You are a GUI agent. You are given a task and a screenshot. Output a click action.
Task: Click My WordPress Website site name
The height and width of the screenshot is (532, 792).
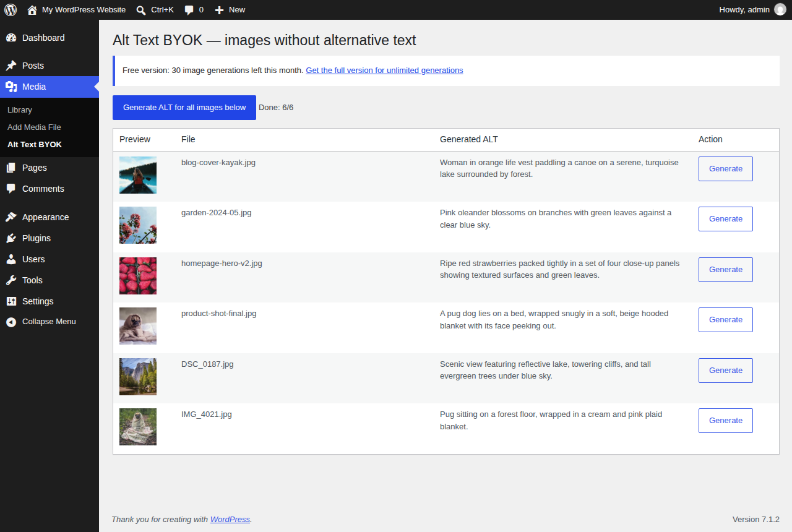84,10
